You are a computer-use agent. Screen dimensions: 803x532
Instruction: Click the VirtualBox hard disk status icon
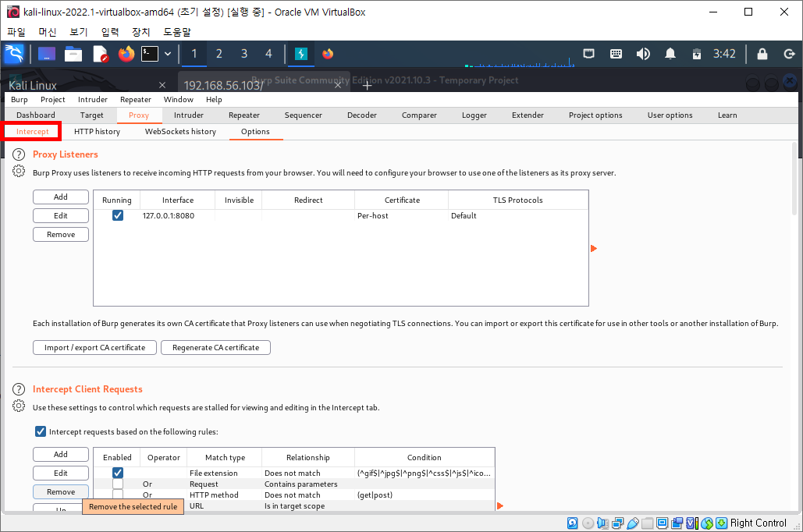[x=573, y=523]
